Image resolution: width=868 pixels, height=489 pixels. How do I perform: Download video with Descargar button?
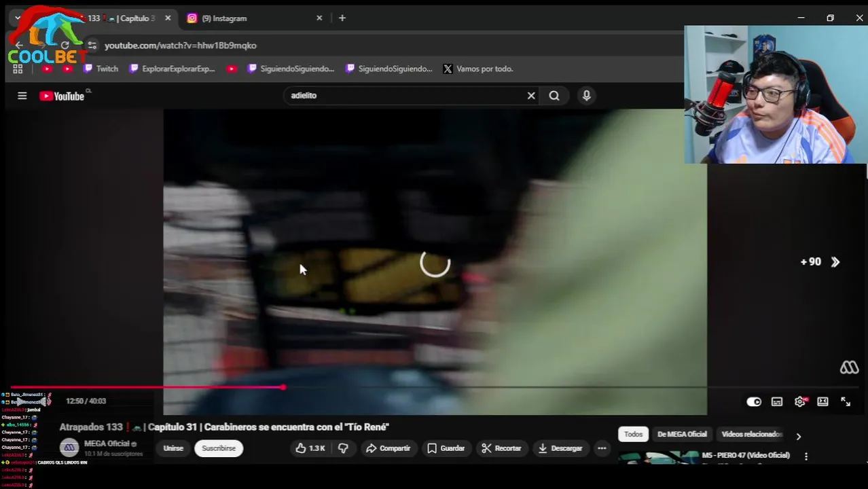pos(560,448)
